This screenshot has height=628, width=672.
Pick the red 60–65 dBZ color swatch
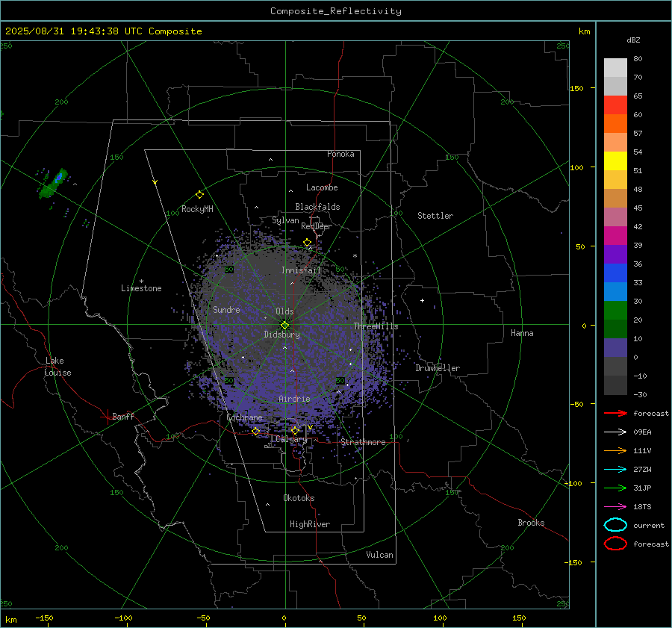[615, 105]
